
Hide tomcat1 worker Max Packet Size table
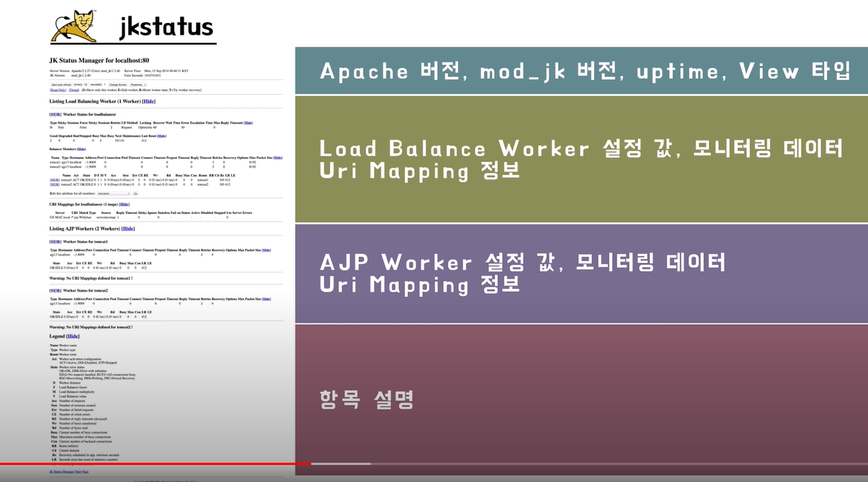(x=267, y=250)
